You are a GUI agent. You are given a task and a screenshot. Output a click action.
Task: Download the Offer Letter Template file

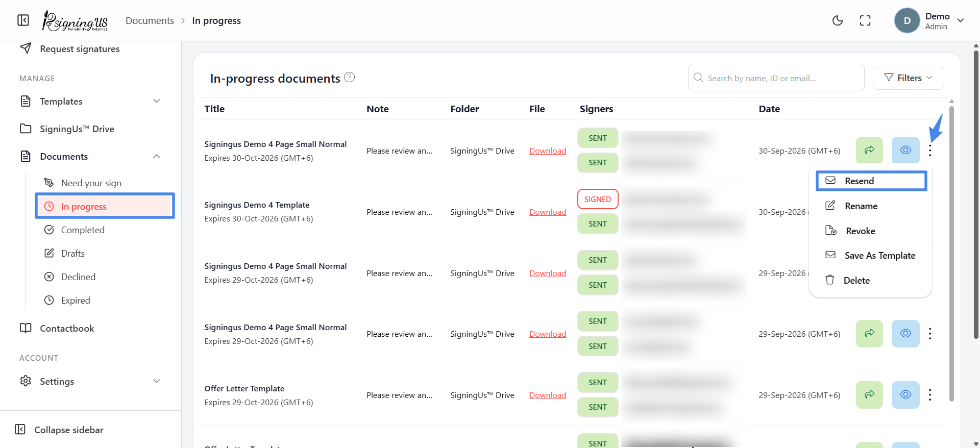click(548, 395)
